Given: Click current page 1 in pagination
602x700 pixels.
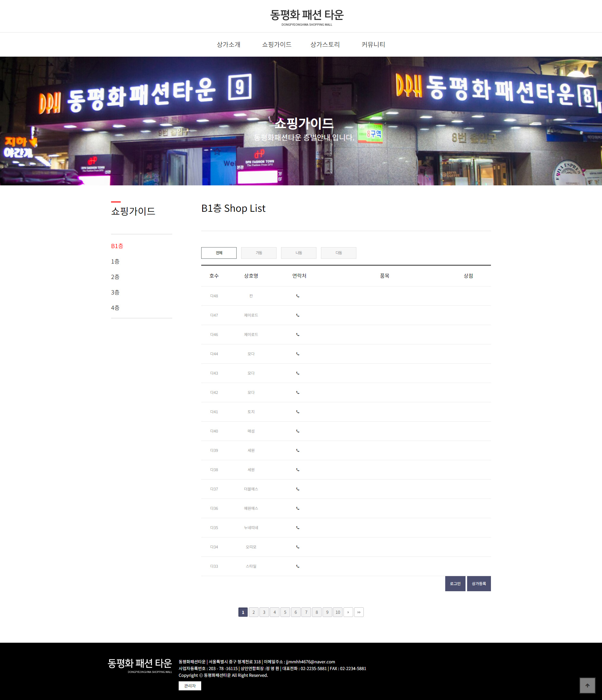Looking at the screenshot, I should click(243, 612).
